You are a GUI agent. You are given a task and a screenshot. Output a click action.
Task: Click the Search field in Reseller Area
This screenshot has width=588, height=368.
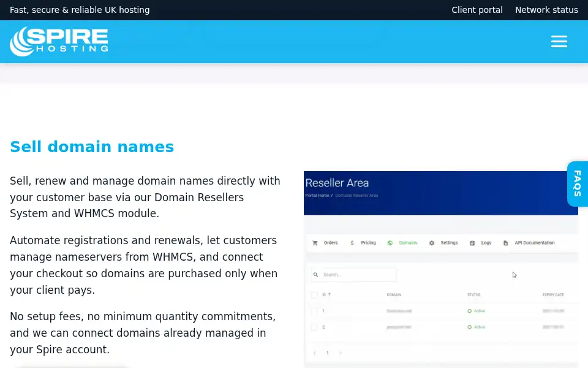tap(353, 275)
